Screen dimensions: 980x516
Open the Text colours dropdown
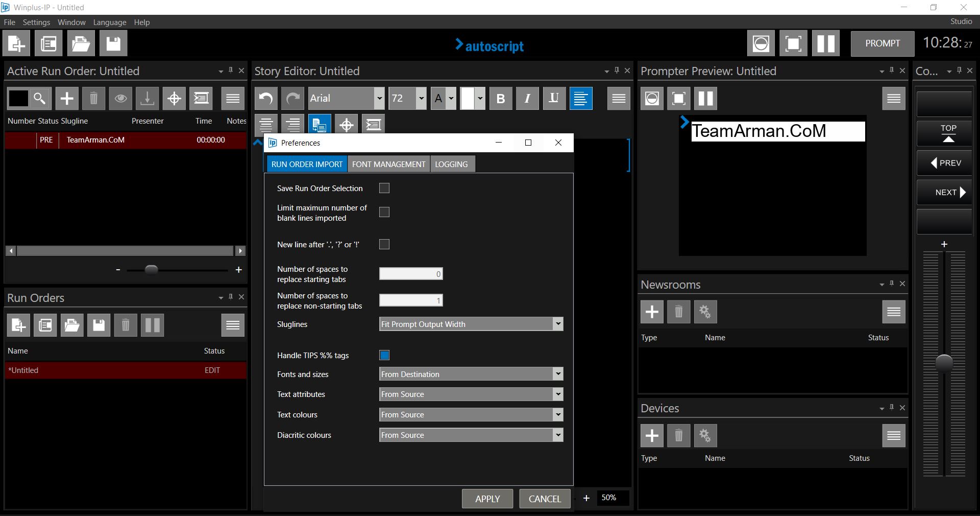(558, 414)
